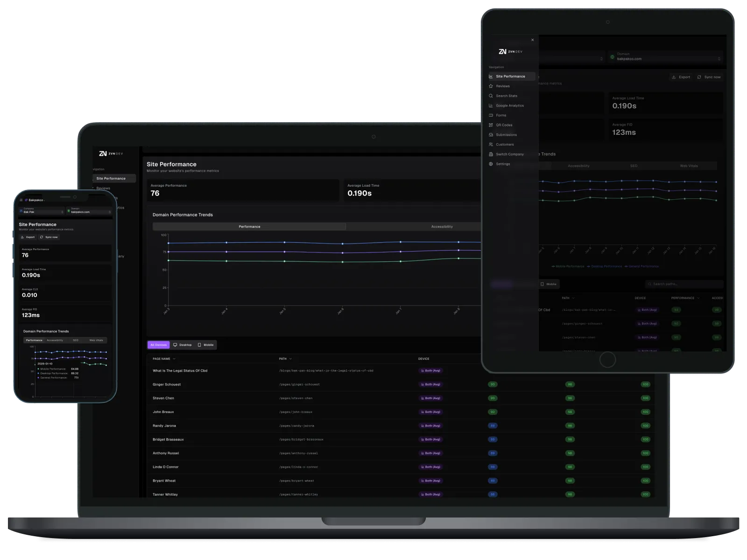Toggle Mobile device filter on laptop
This screenshot has height=560, width=747.
coord(205,345)
